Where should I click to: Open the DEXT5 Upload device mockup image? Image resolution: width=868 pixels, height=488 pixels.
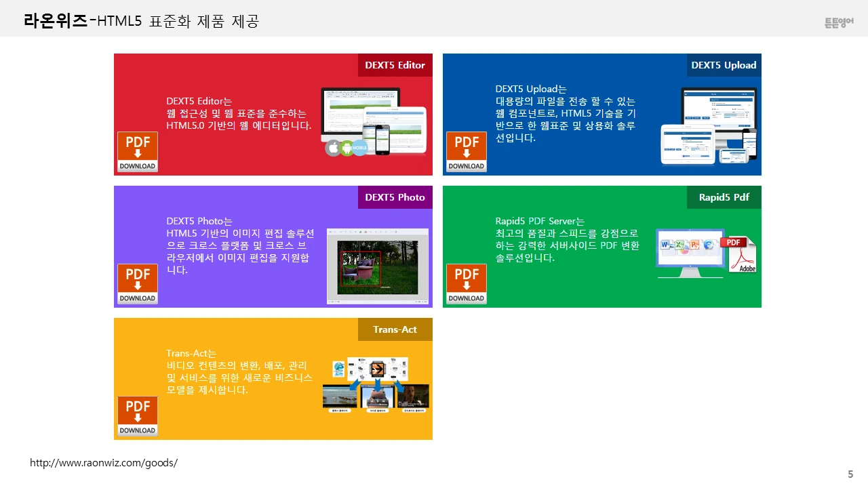[x=709, y=126]
